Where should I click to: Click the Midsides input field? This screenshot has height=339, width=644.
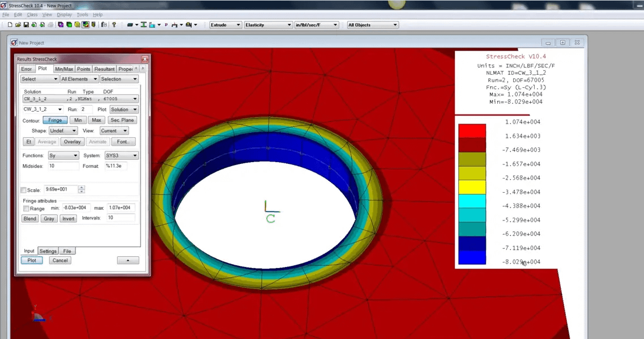coord(62,166)
